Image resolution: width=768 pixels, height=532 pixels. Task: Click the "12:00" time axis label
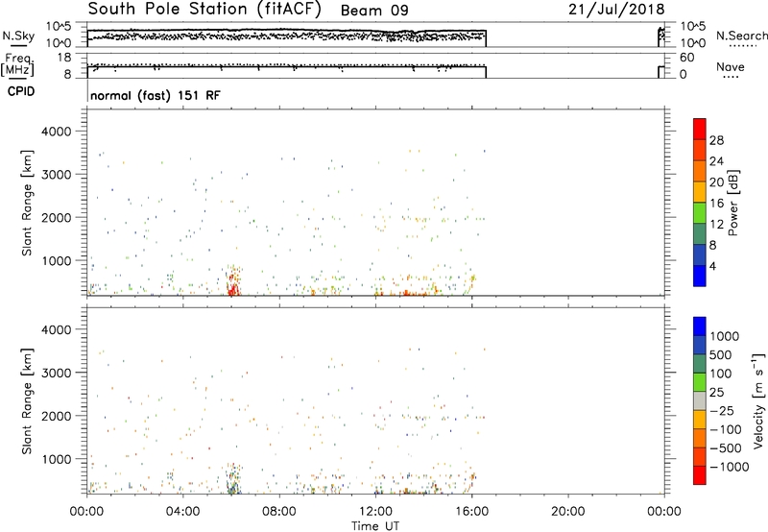click(375, 512)
